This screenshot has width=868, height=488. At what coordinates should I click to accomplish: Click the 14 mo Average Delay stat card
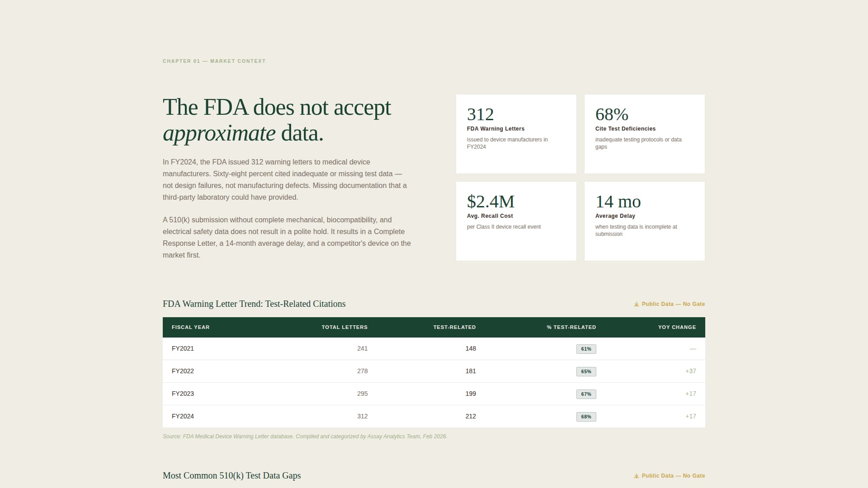(x=644, y=221)
